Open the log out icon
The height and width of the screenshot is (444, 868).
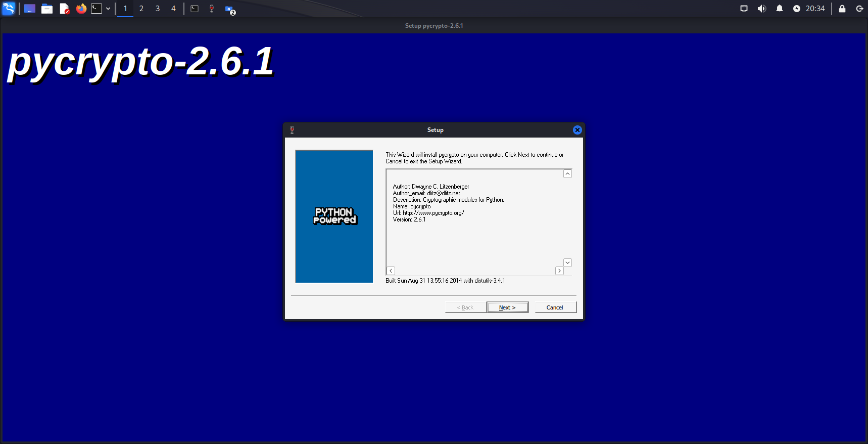(859, 9)
